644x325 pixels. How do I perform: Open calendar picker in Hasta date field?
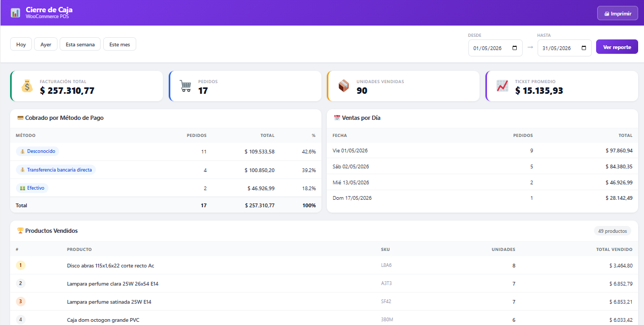click(583, 48)
